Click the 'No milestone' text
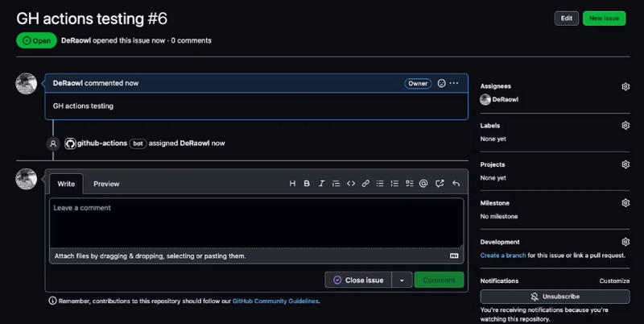 click(499, 216)
